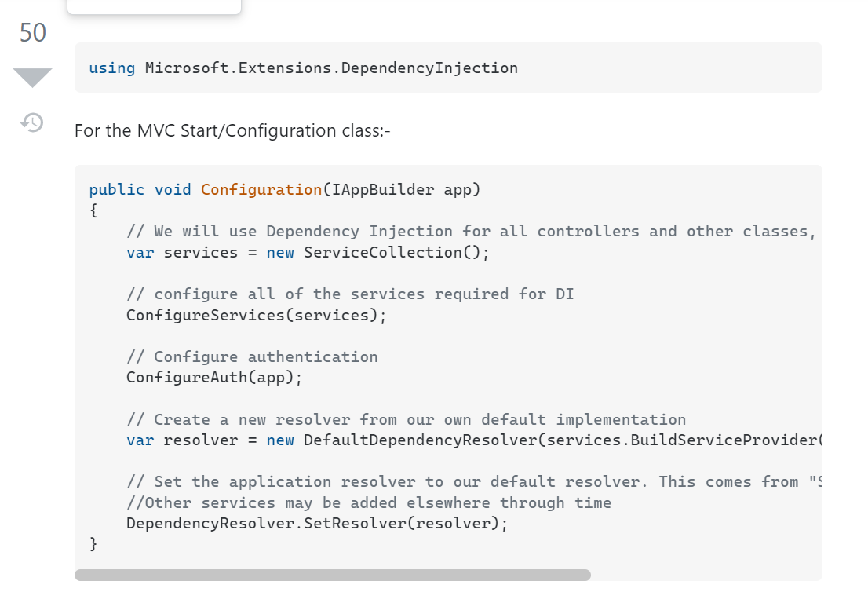
Task: Click the orange Configuration method name
Action: click(x=261, y=189)
